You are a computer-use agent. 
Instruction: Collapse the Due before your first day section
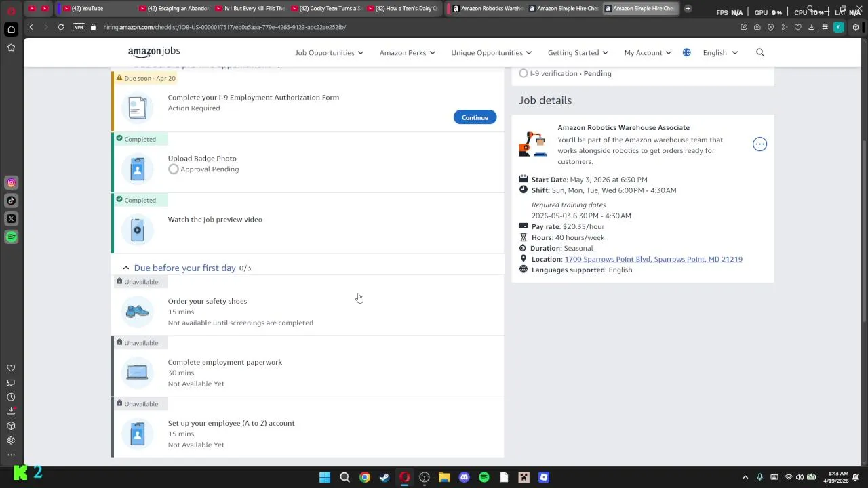pyautogui.click(x=126, y=268)
